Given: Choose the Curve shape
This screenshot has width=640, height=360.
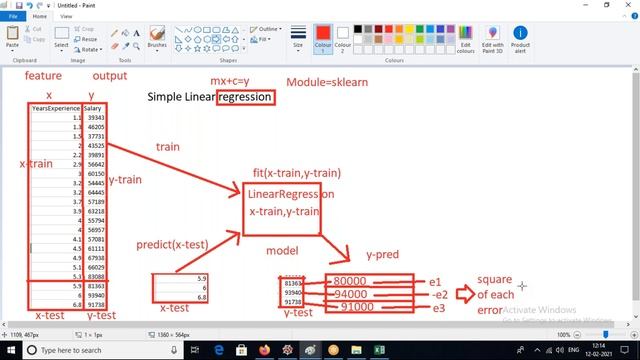Looking at the screenshot, I should 188,30.
